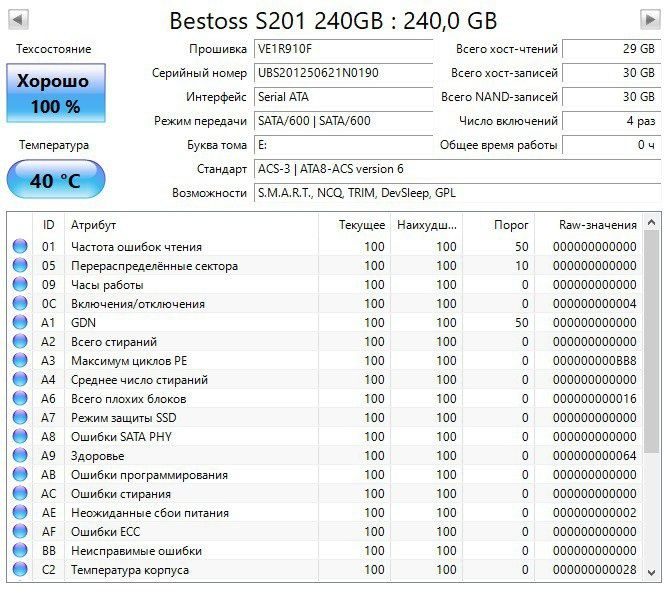Click the Raw-значения column header
Screen dimensions: 668x591
pyautogui.click(x=589, y=225)
